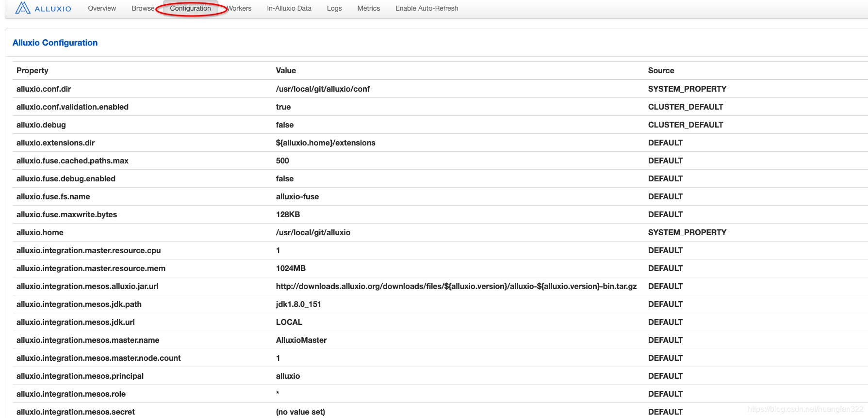Go to the Browse tab
This screenshot has width=868, height=418.
[143, 8]
